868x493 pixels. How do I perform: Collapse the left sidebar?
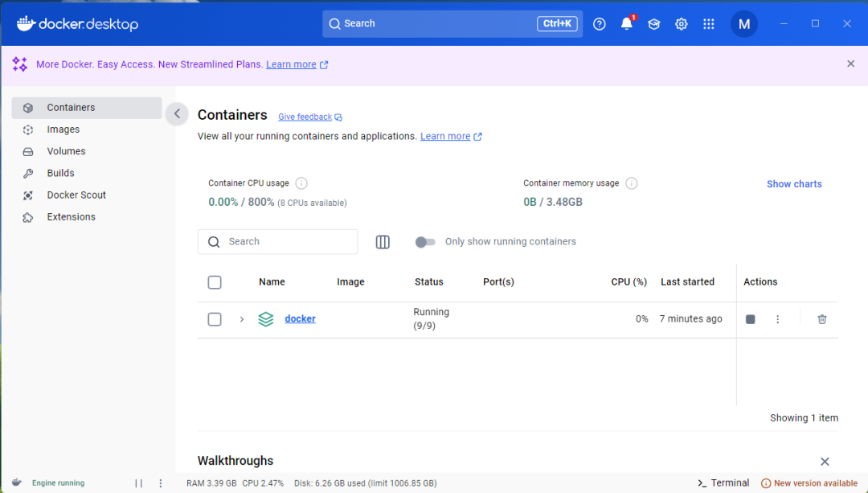click(x=177, y=114)
